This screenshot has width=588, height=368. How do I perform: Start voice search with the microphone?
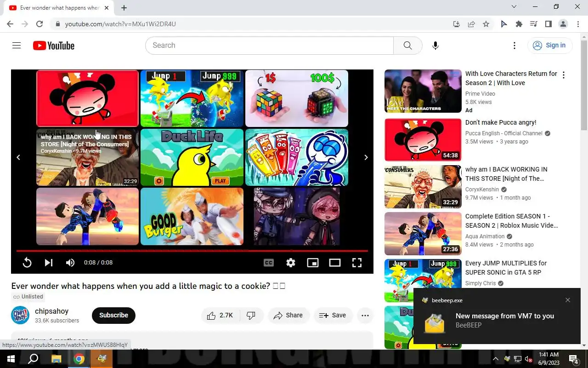pyautogui.click(x=435, y=46)
